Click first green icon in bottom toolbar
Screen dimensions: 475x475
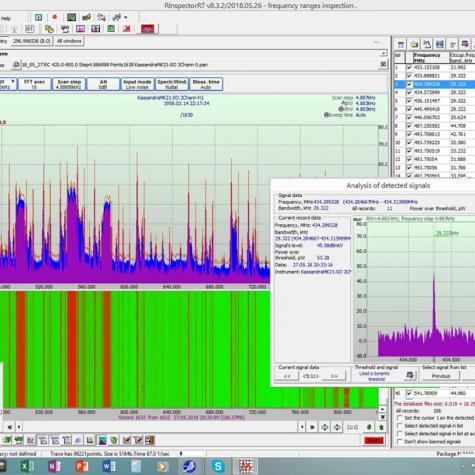[6, 440]
